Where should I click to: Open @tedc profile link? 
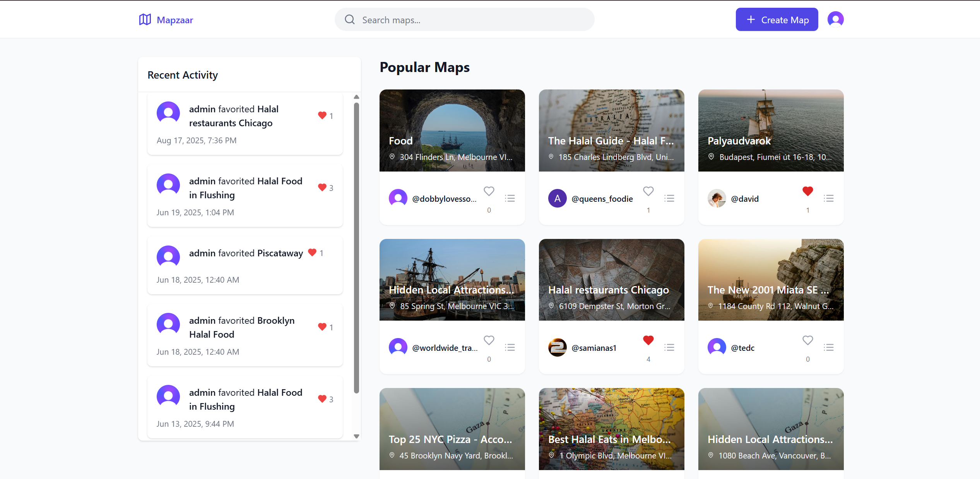(743, 348)
